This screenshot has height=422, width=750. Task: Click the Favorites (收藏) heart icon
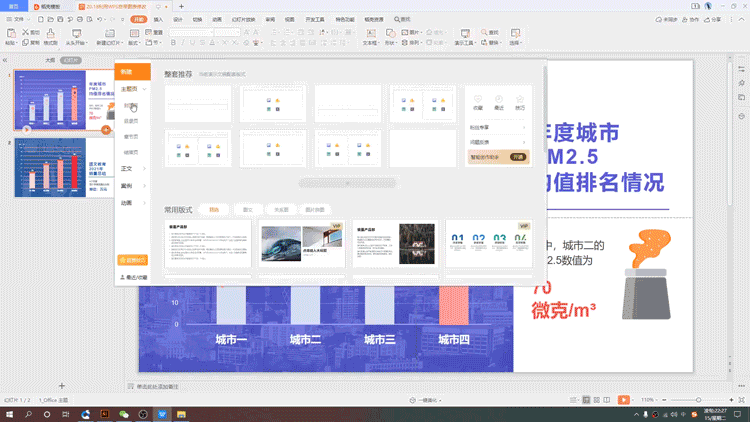[478, 99]
